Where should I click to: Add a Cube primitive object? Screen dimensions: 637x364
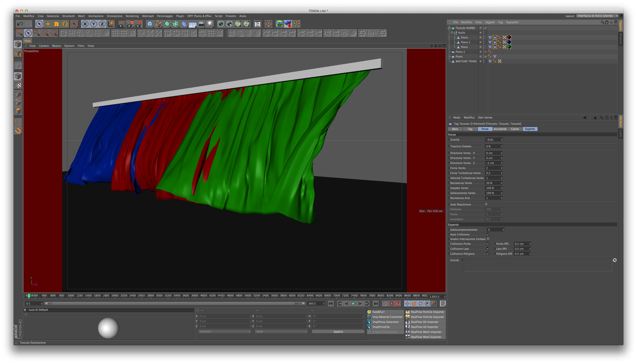[x=150, y=24]
